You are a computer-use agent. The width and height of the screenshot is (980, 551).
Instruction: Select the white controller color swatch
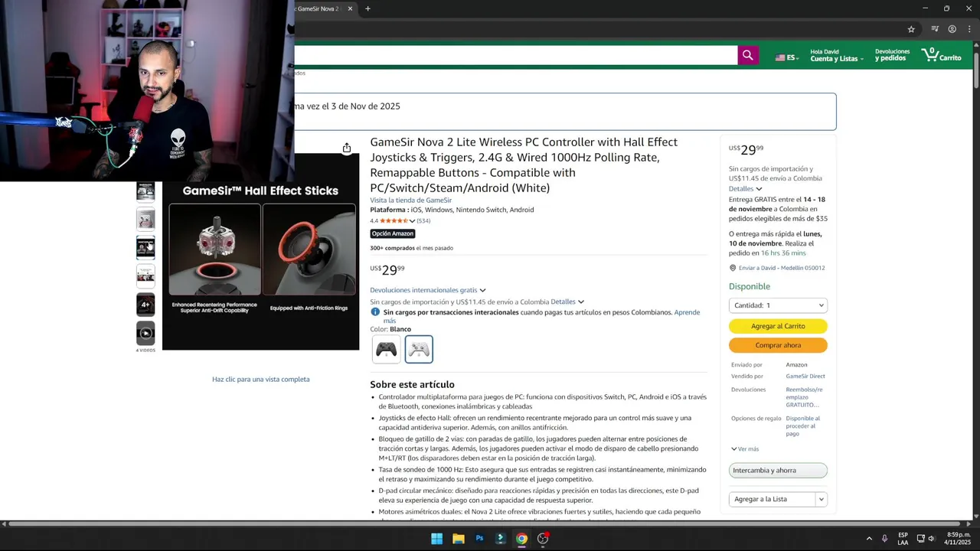[419, 349]
